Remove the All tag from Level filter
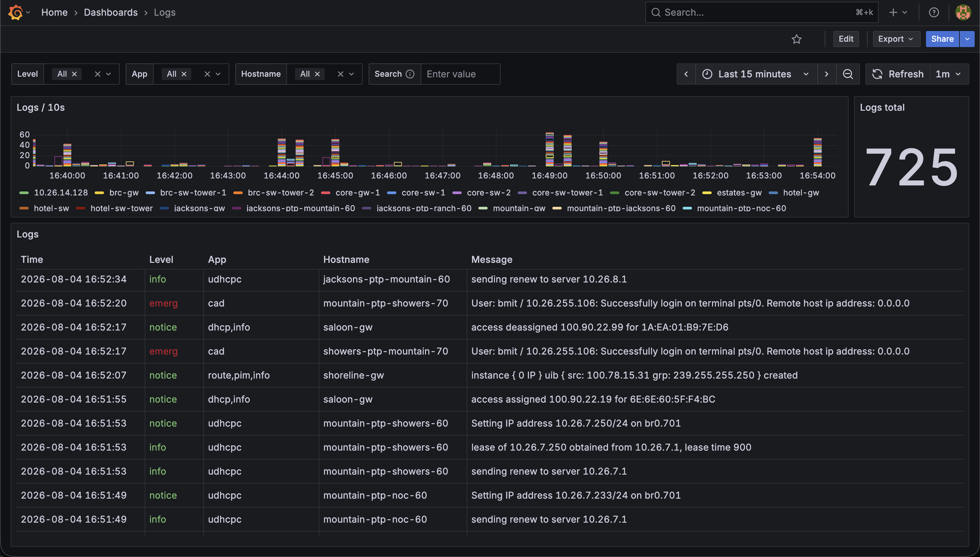The width and height of the screenshot is (980, 557). [75, 74]
